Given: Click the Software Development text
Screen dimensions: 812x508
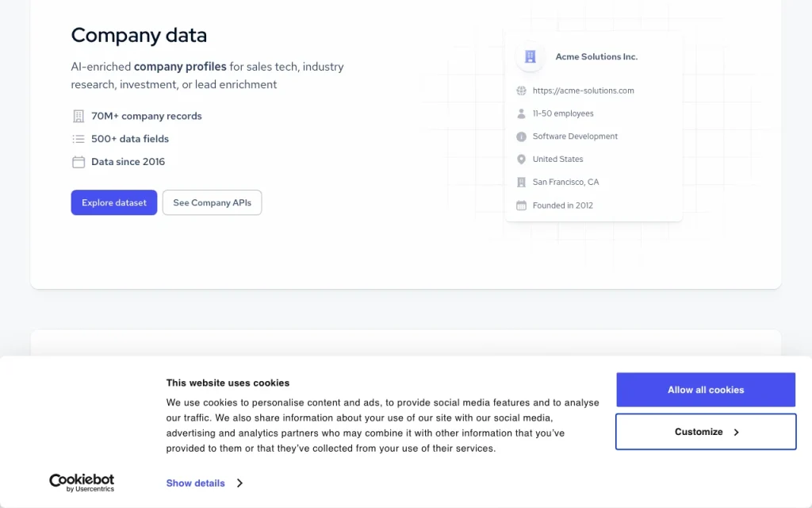Looking at the screenshot, I should pyautogui.click(x=576, y=137).
